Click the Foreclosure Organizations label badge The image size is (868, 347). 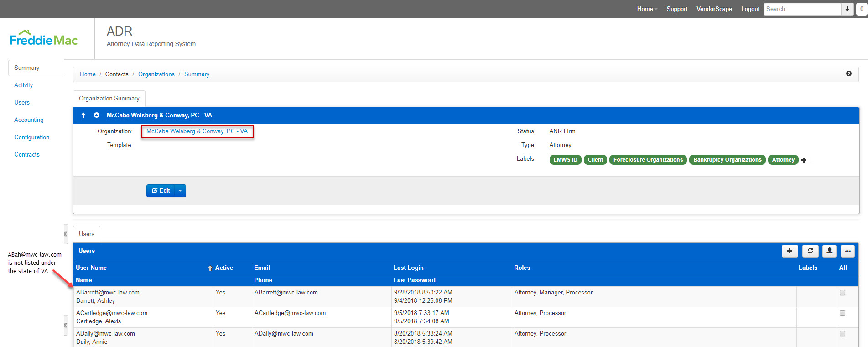point(648,160)
